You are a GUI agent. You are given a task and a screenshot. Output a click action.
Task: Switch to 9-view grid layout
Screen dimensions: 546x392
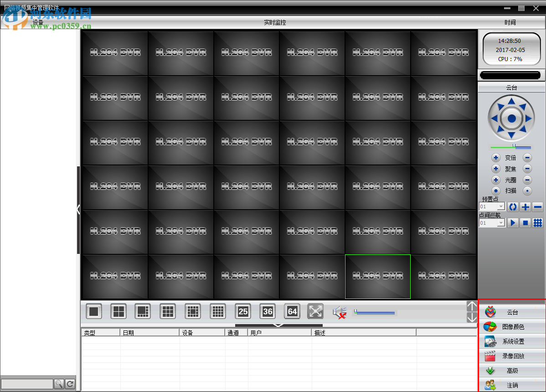(x=168, y=311)
